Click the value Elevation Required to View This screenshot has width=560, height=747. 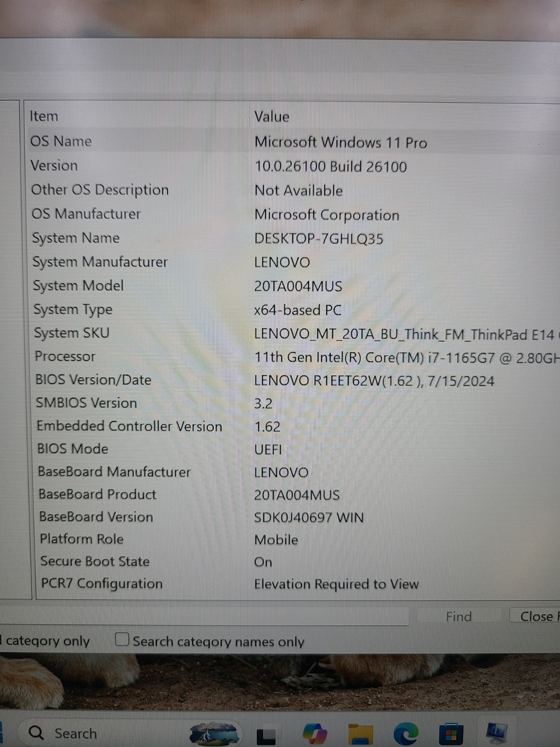pos(336,584)
